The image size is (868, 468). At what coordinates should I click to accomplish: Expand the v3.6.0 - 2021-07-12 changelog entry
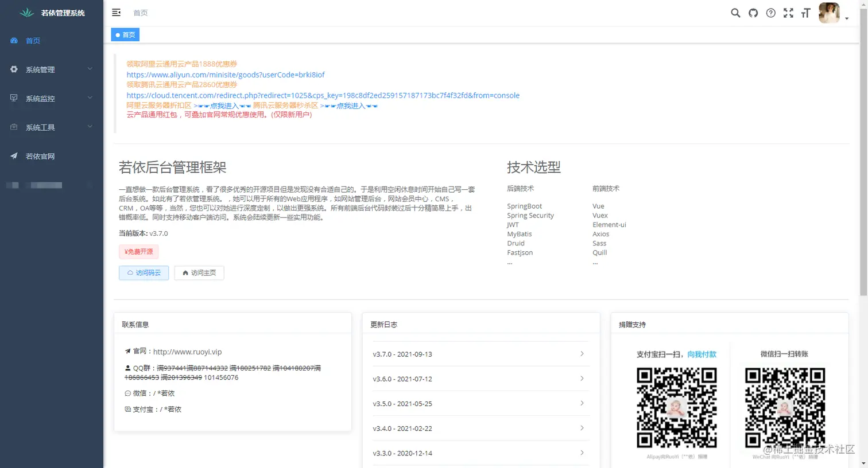coord(481,379)
